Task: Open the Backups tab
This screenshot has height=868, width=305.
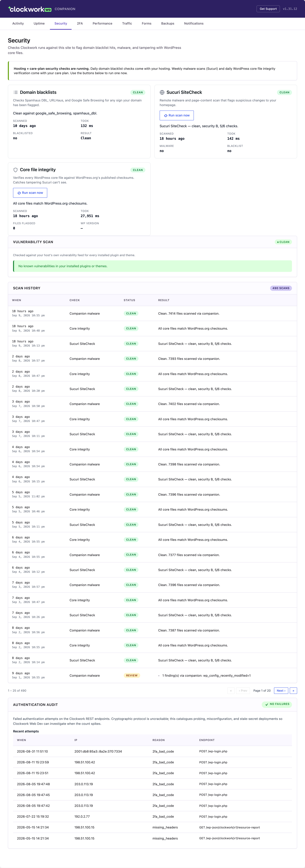Action: click(x=168, y=24)
